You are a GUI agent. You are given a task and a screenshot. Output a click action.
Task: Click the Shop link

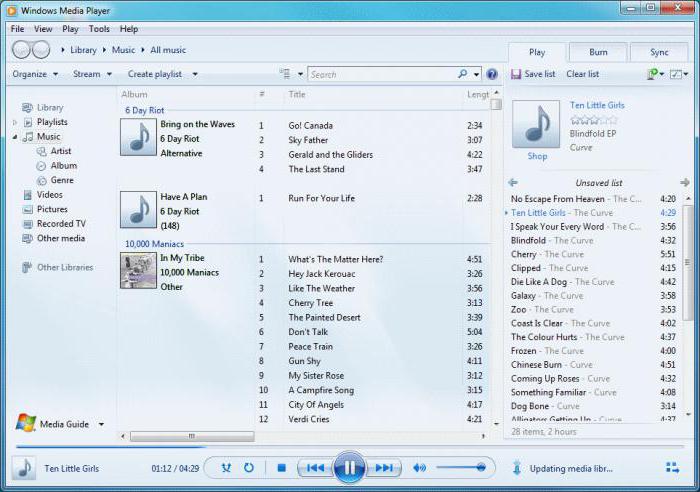tap(537, 156)
